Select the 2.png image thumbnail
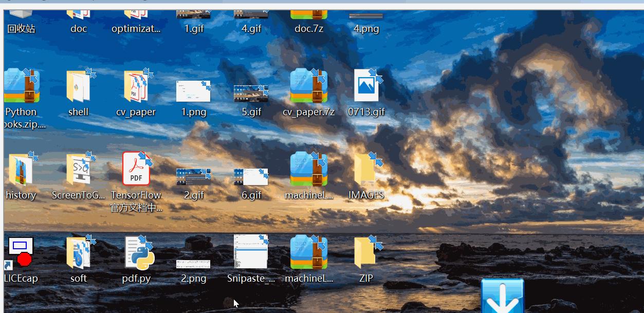 [x=193, y=264]
